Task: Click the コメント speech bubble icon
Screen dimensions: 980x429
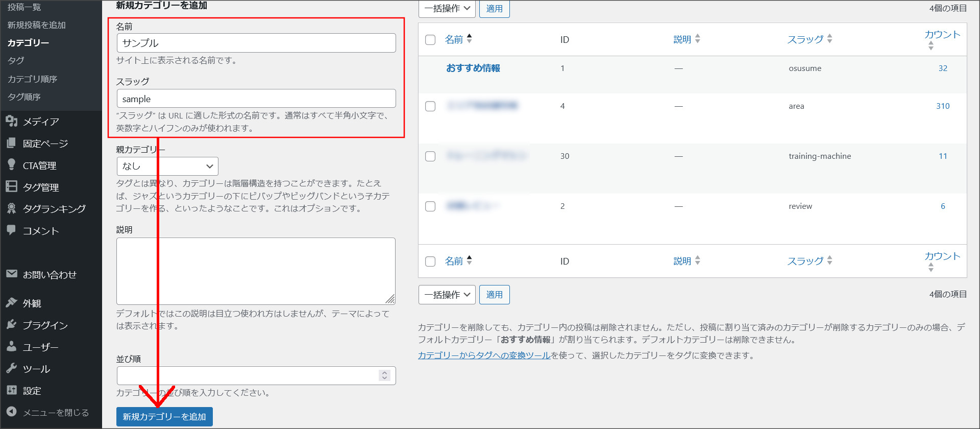Action: point(11,230)
